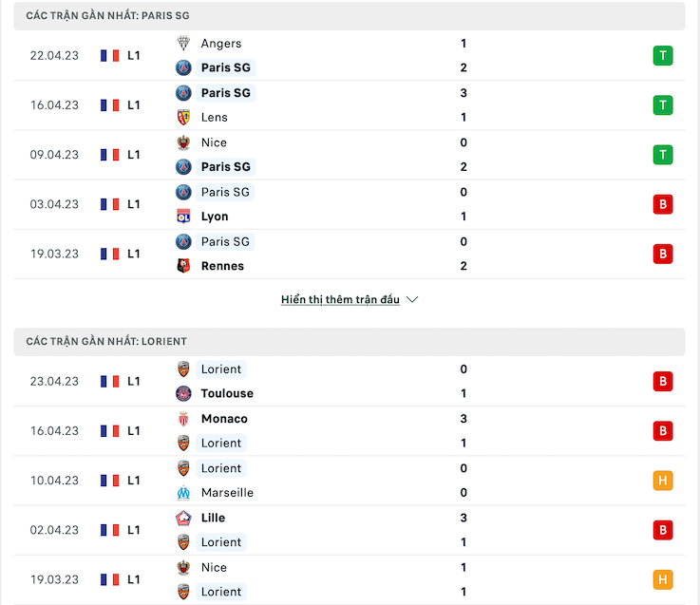Click green T badge for Angers match
700x605 pixels.
(663, 56)
